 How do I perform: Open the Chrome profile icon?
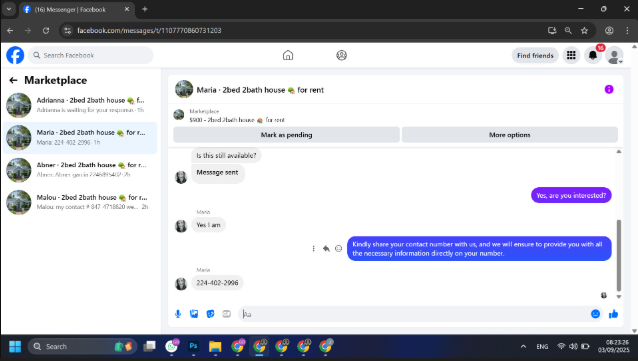(609, 31)
